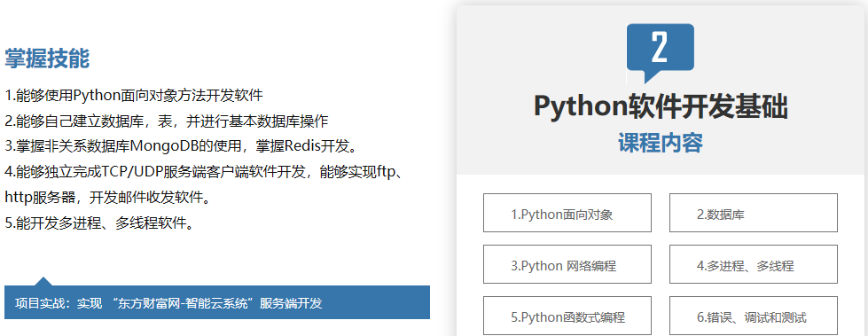Click skill line 1 about Python面向对象方法

pos(133,95)
